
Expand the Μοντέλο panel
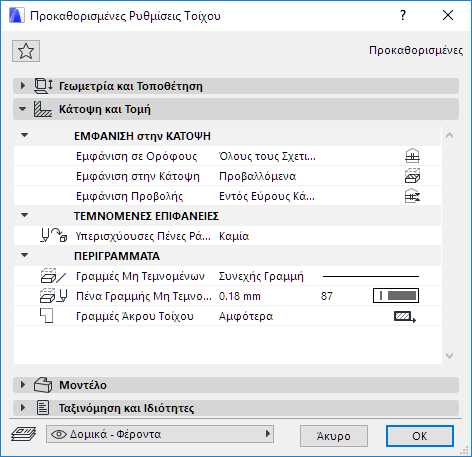[x=23, y=385]
